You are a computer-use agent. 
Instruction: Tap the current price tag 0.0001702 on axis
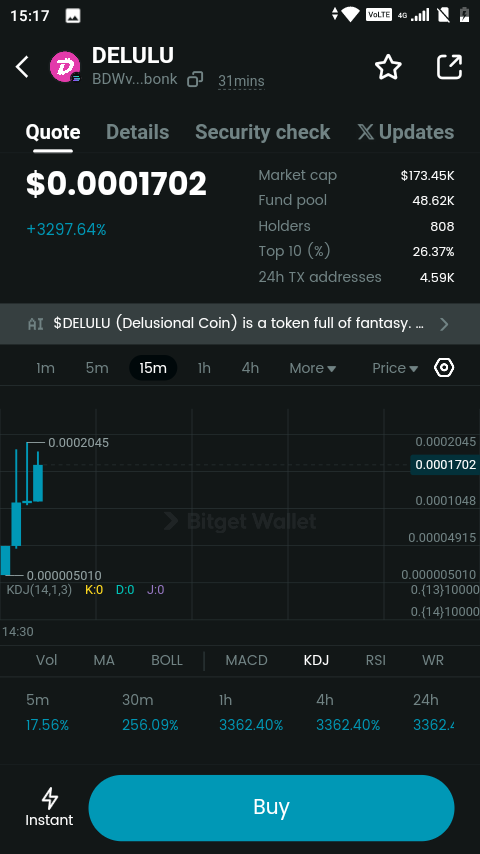point(445,465)
